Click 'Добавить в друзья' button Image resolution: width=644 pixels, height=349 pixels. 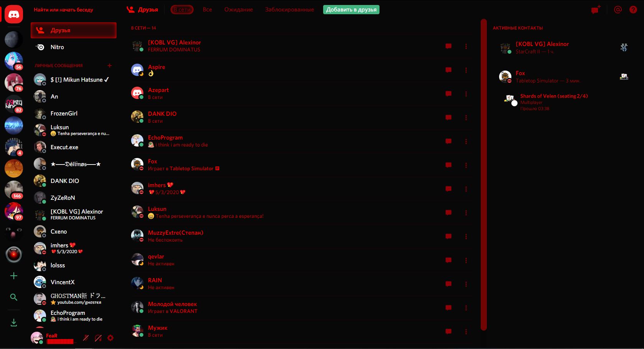351,10
